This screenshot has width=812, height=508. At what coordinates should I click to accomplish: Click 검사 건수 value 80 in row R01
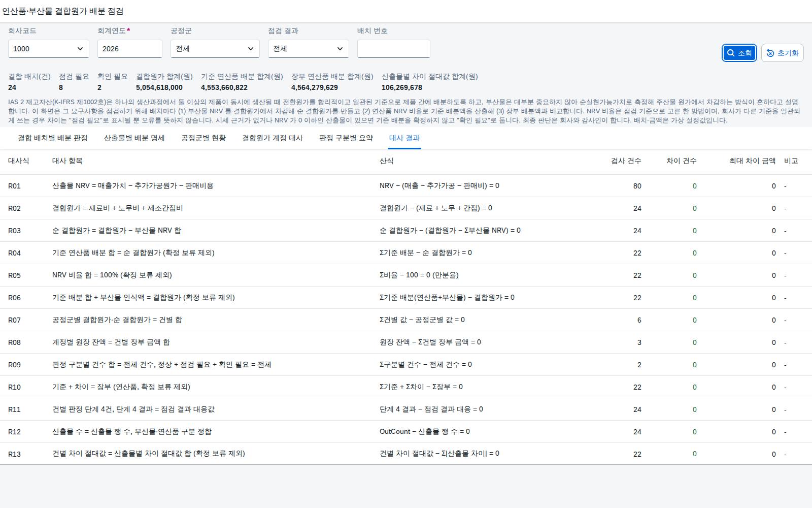[637, 186]
